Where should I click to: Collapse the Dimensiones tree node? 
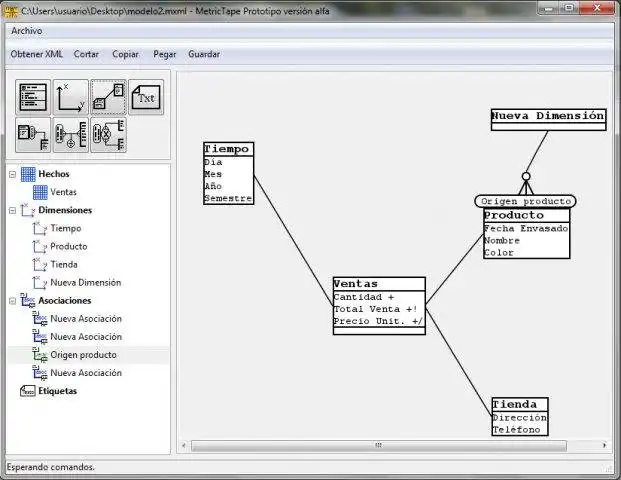[x=13, y=210]
